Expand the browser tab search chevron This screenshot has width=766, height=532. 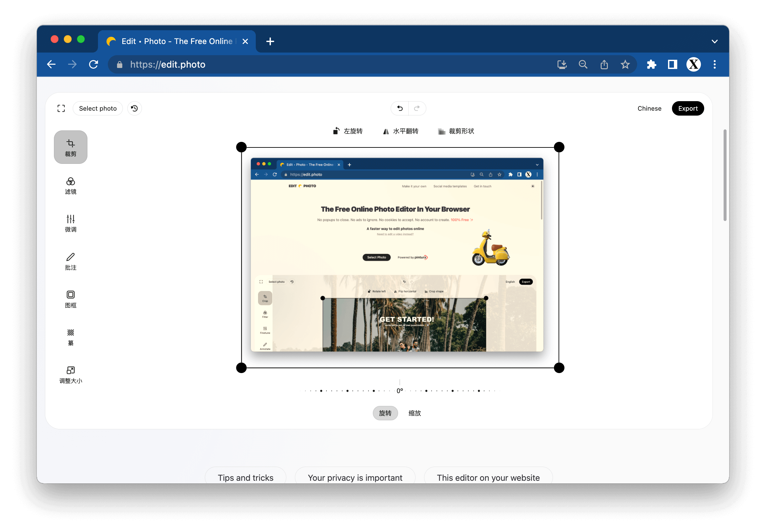(x=714, y=42)
